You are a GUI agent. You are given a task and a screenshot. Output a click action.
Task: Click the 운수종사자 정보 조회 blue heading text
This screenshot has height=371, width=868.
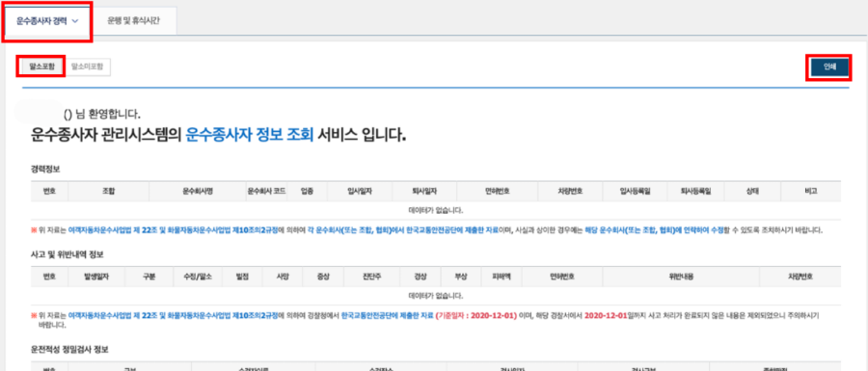coord(250,135)
